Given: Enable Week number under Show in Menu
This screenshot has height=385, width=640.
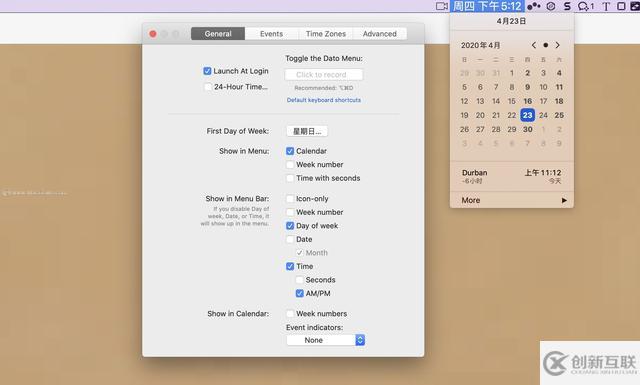Looking at the screenshot, I should point(290,165).
